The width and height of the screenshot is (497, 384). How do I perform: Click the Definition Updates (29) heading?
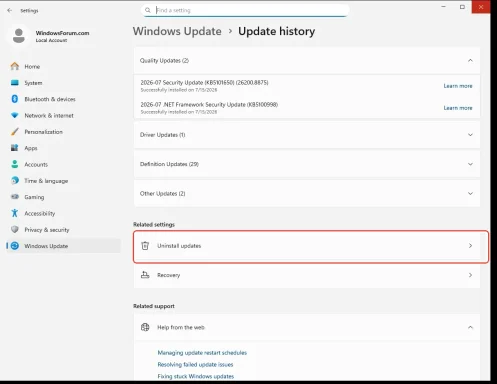coord(169,164)
